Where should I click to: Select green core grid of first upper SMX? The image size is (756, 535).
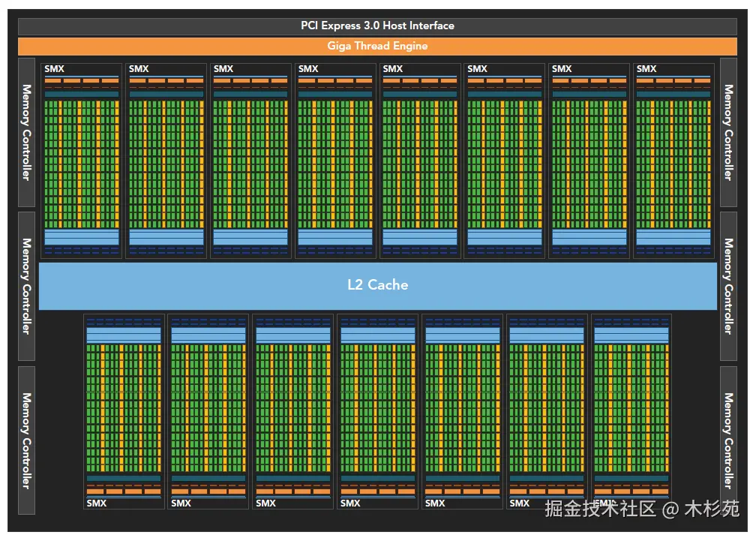tap(82, 164)
